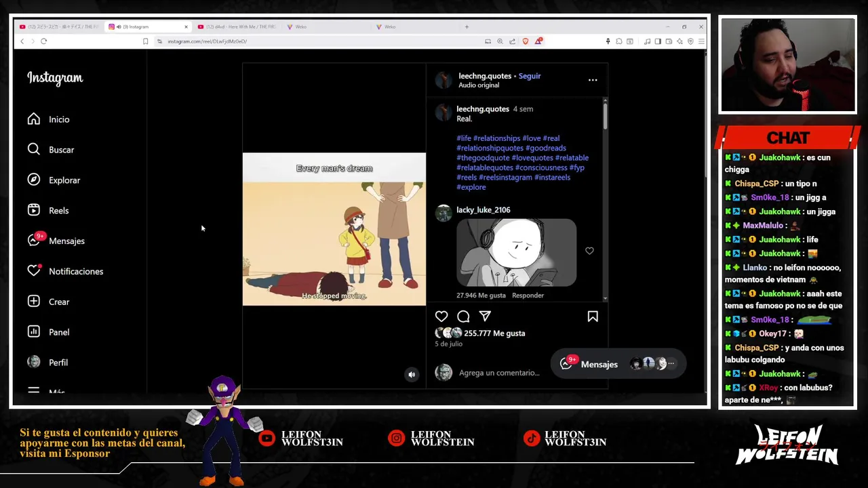
Task: Open Mensajes in the left sidebar
Action: coord(56,241)
